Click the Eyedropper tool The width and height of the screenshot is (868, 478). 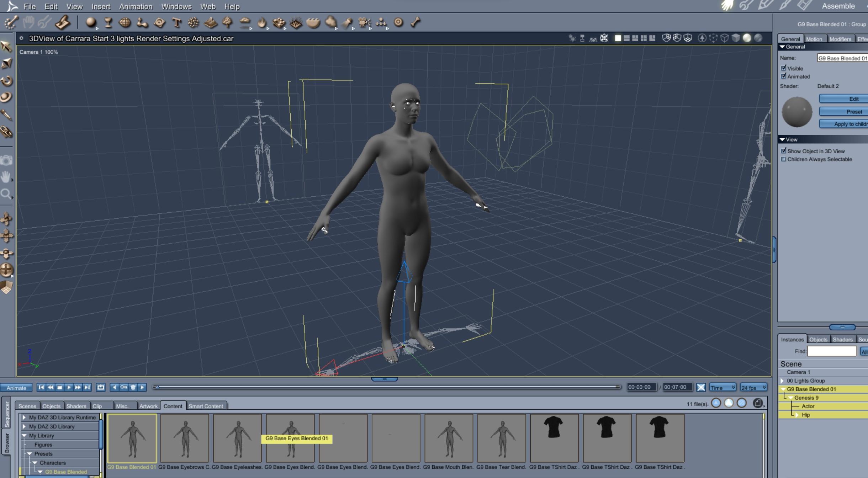[6, 115]
